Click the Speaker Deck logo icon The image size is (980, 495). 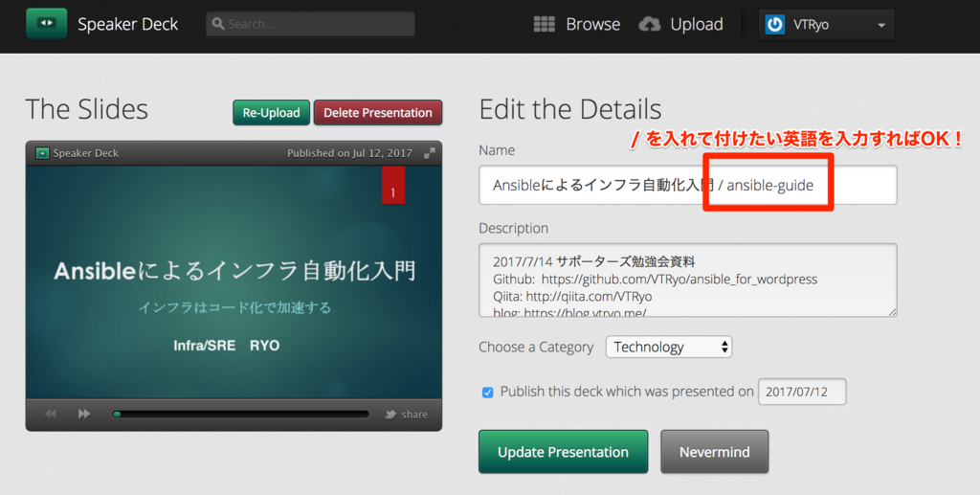tap(47, 24)
